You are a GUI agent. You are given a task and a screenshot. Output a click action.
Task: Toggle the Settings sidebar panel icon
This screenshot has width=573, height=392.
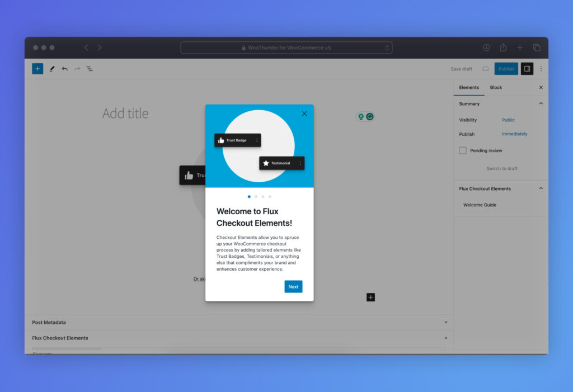527,69
